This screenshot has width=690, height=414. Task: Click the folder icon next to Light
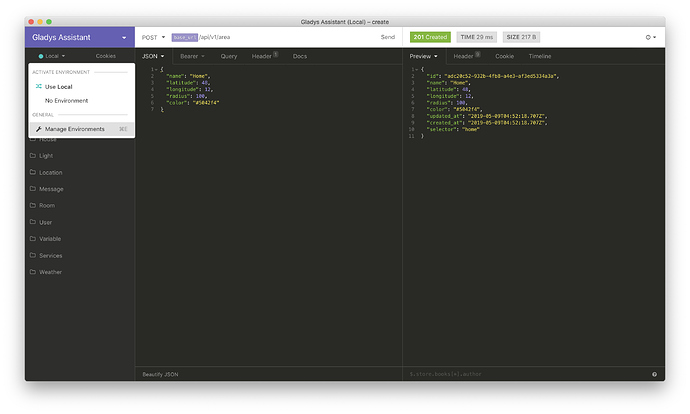33,155
